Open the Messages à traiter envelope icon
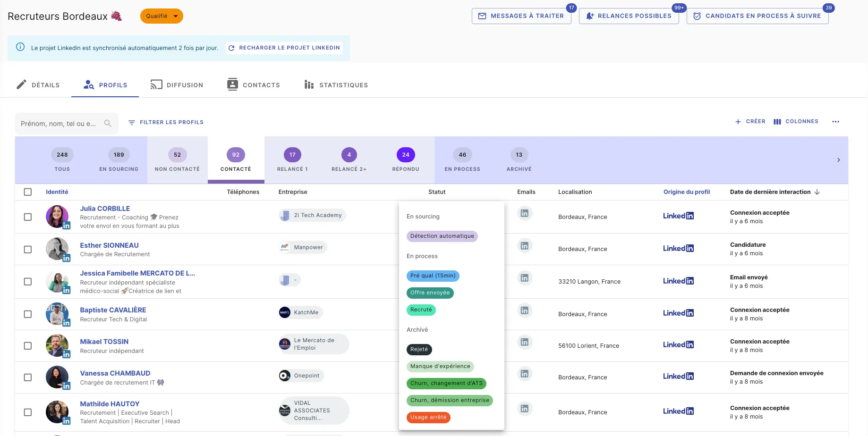The height and width of the screenshot is (436, 868). tap(482, 16)
